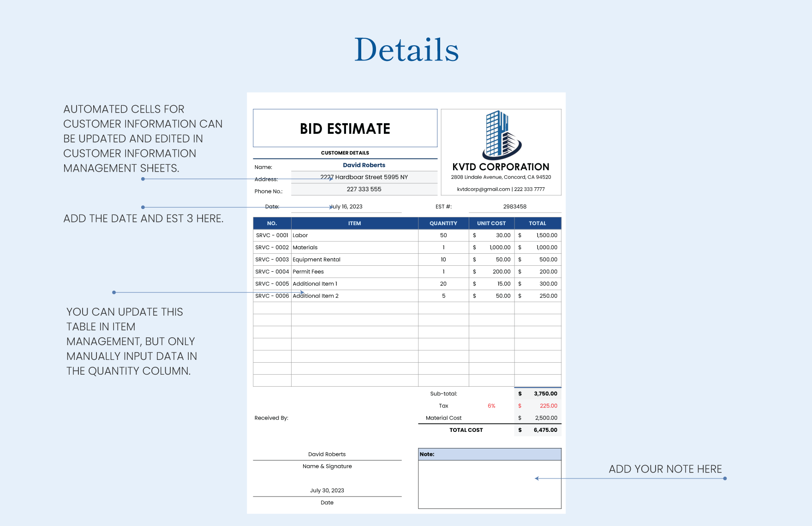The image size is (812, 526).
Task: Click the ITEM column header
Action: pos(354,223)
